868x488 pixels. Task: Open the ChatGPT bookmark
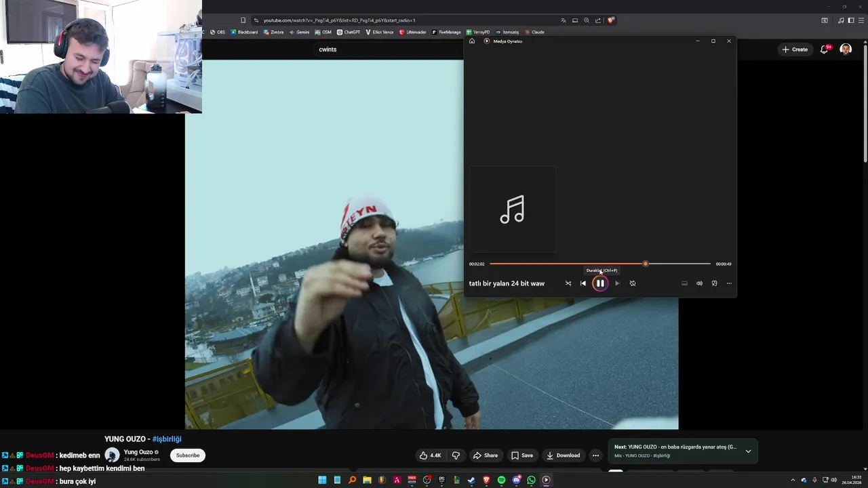pos(349,32)
